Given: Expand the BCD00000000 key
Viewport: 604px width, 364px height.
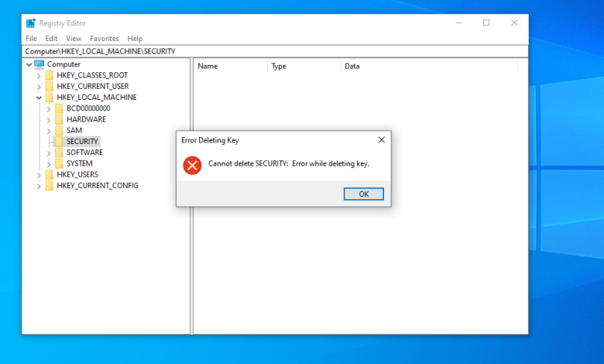Looking at the screenshot, I should (x=49, y=109).
